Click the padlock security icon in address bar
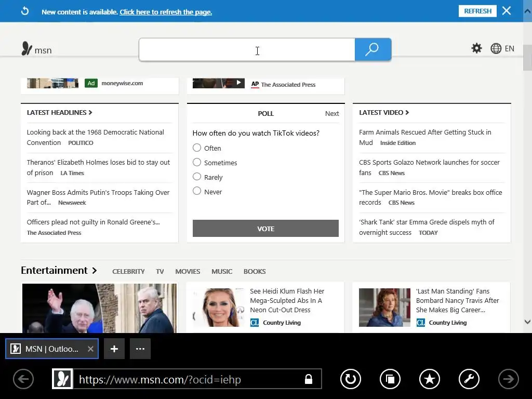 309,379
